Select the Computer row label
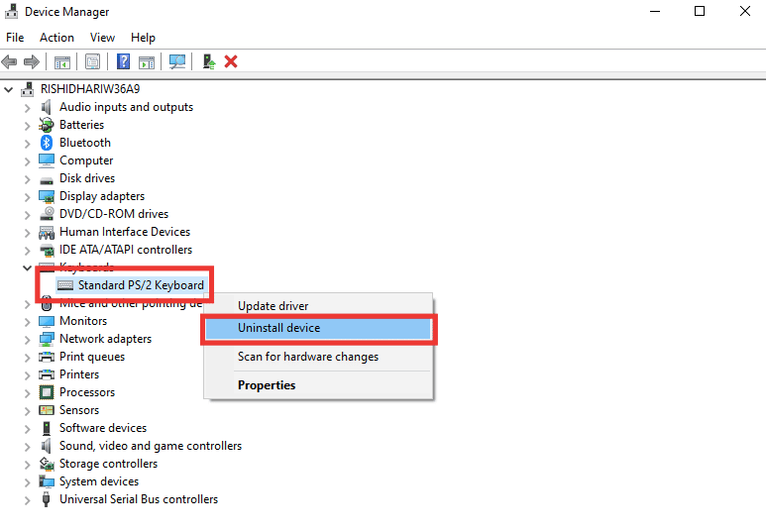766x532 pixels. coord(86,160)
